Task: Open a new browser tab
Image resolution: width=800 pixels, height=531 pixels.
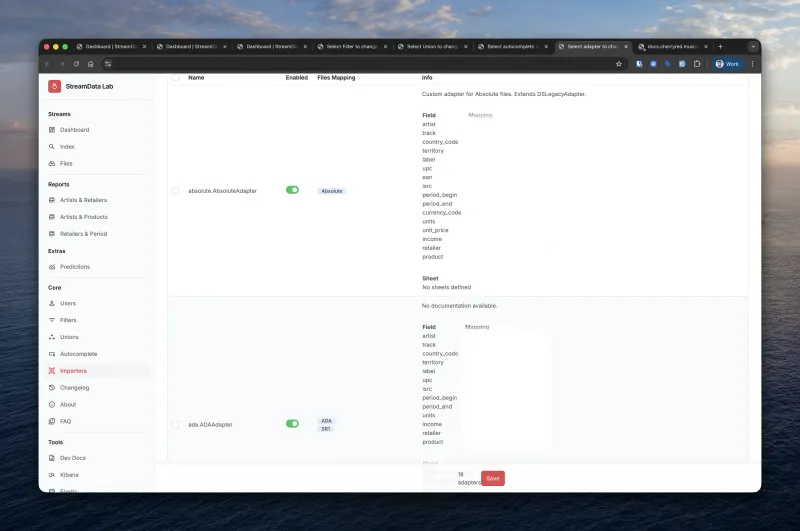Action: (720, 46)
